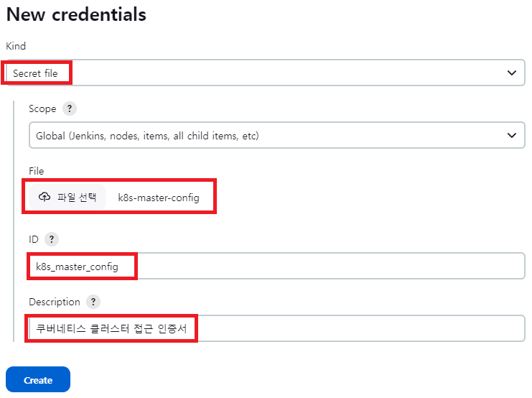Open the Global (Jenkins, nodes, items) scope selector
532x398 pixels.
(277, 135)
